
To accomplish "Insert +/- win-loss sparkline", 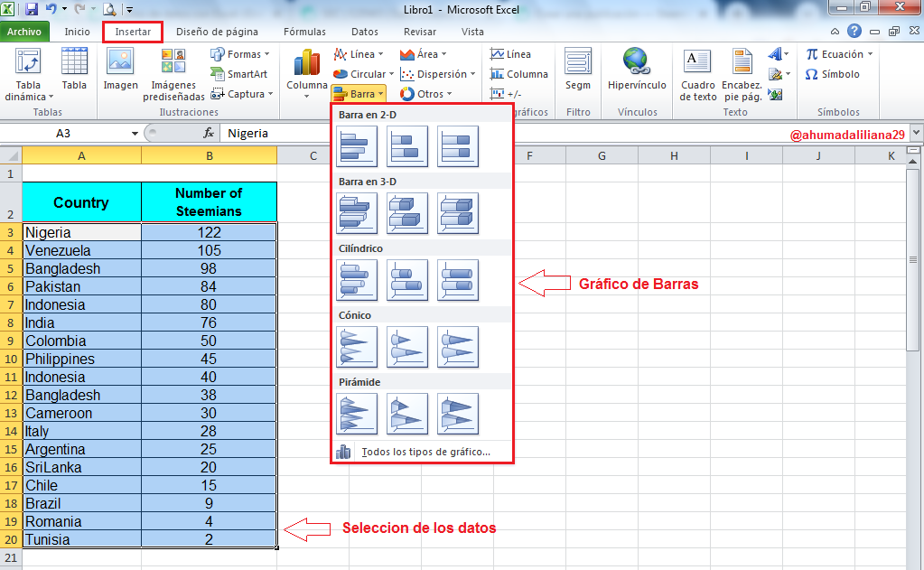I will [506, 94].
